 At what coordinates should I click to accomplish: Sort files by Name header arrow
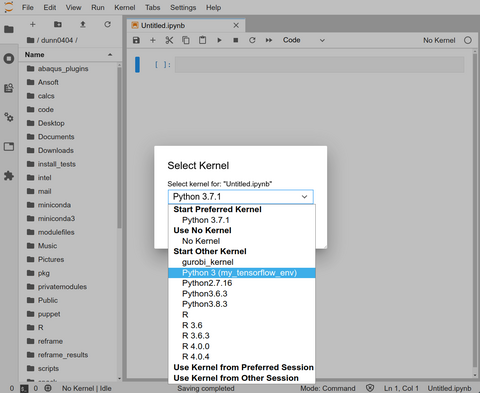point(110,55)
